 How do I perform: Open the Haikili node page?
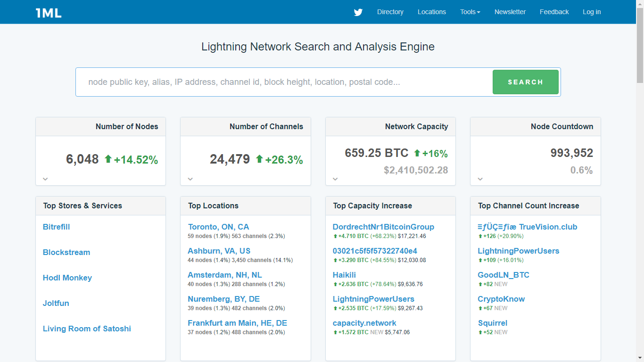click(344, 275)
